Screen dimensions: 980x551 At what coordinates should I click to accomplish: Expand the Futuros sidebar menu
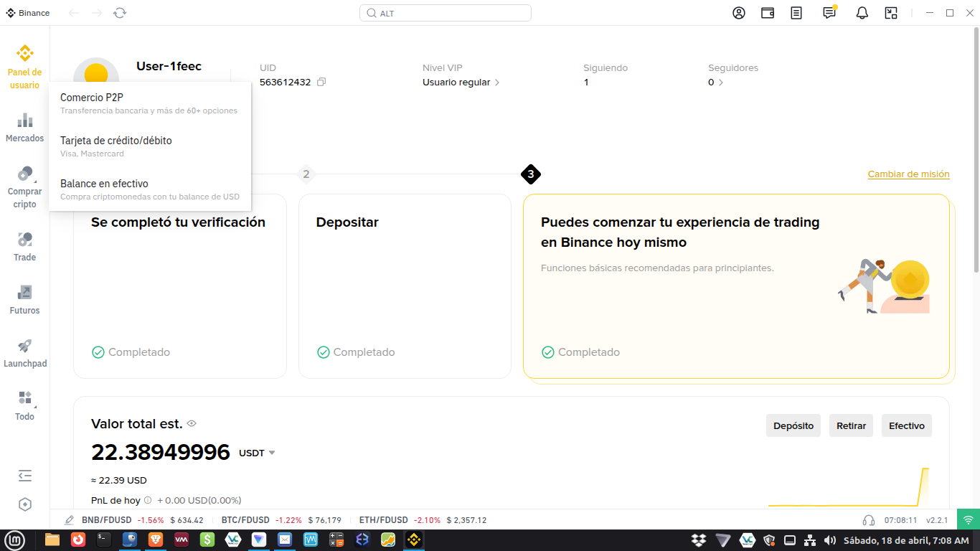click(25, 299)
